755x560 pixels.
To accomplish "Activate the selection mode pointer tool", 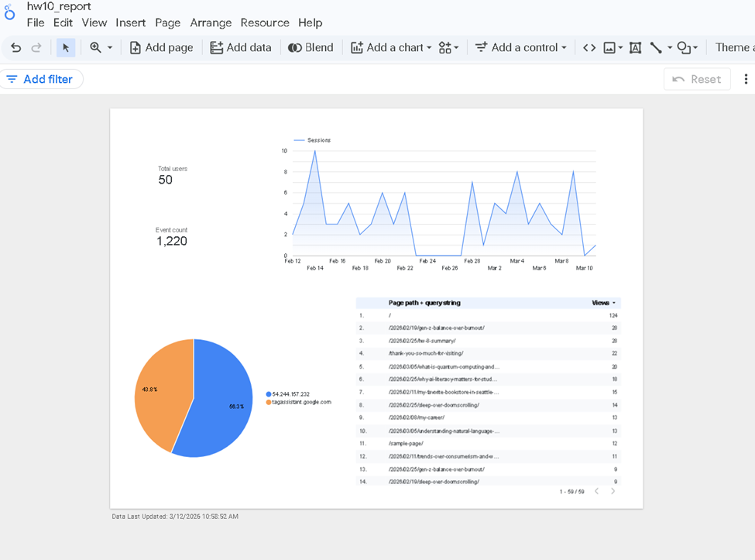I will coord(66,48).
